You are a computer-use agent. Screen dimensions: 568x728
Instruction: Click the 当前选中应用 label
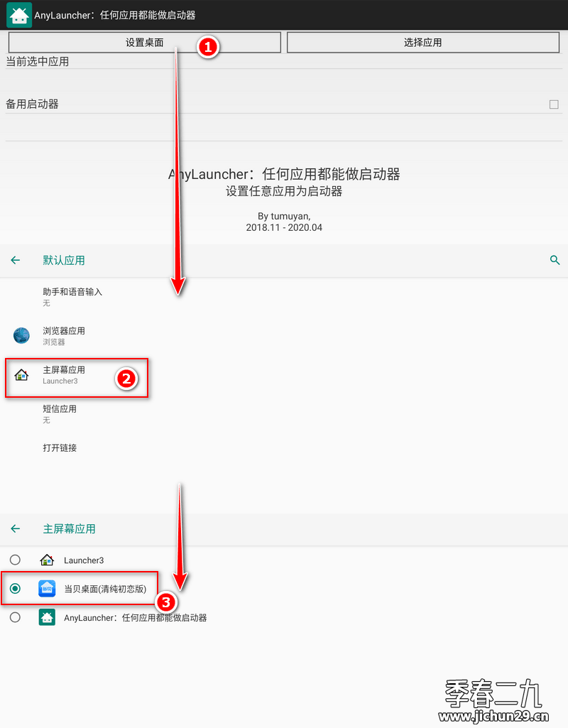38,61
